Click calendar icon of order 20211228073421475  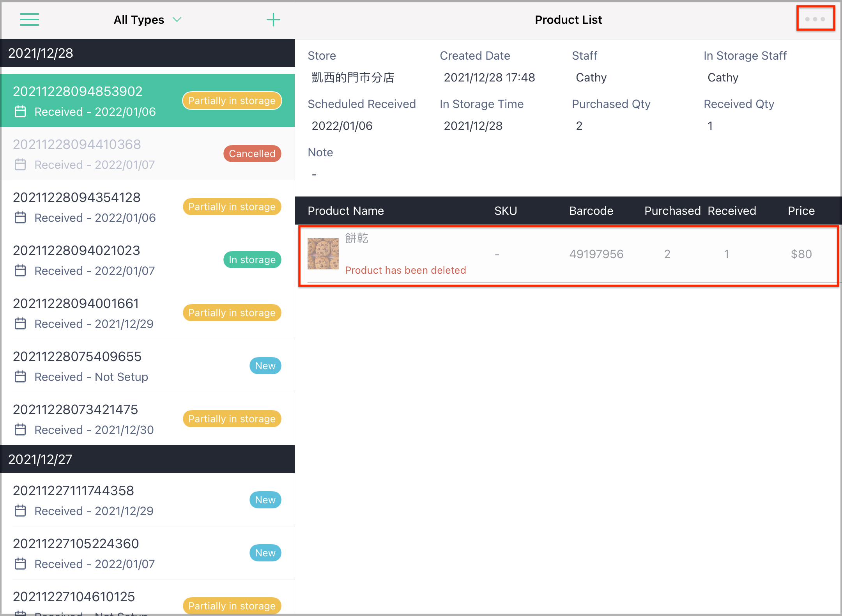pos(20,430)
